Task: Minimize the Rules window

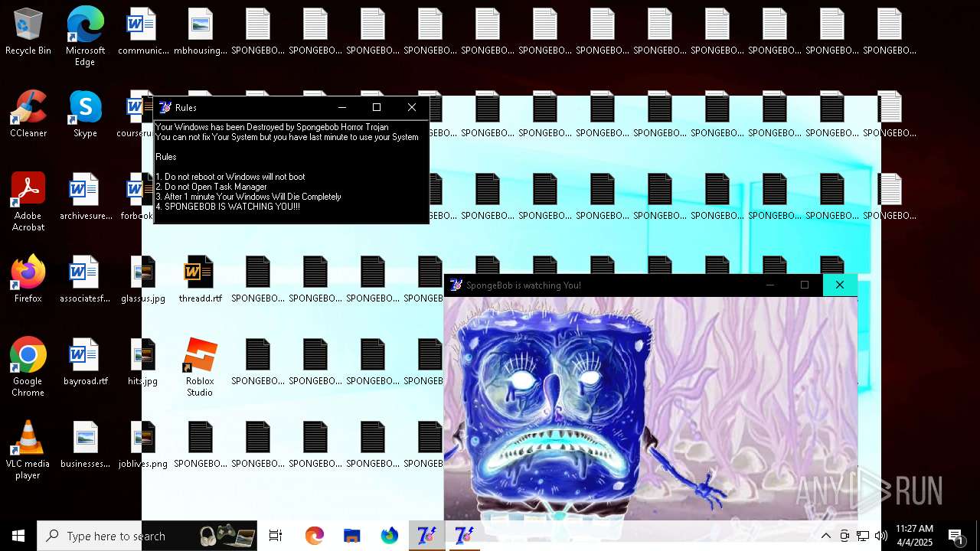Action: [x=342, y=107]
